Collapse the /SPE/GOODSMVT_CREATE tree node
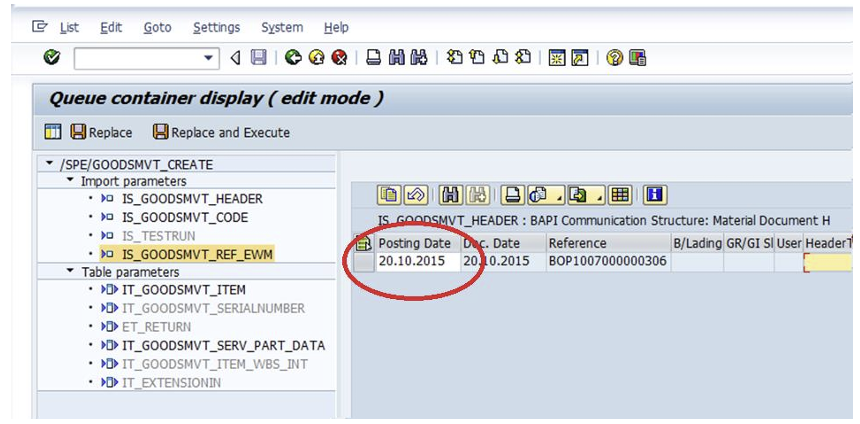Image resolution: width=860 pixels, height=424 pixels. pos(50,163)
